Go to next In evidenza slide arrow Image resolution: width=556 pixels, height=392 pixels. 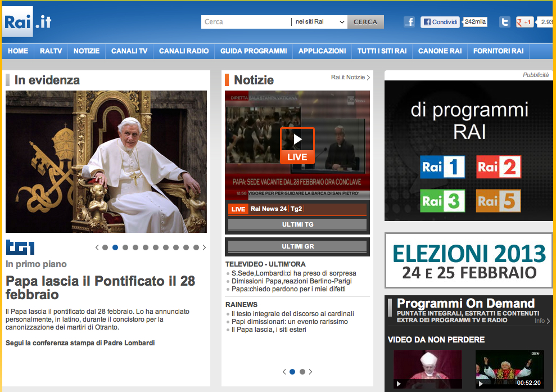click(x=204, y=247)
